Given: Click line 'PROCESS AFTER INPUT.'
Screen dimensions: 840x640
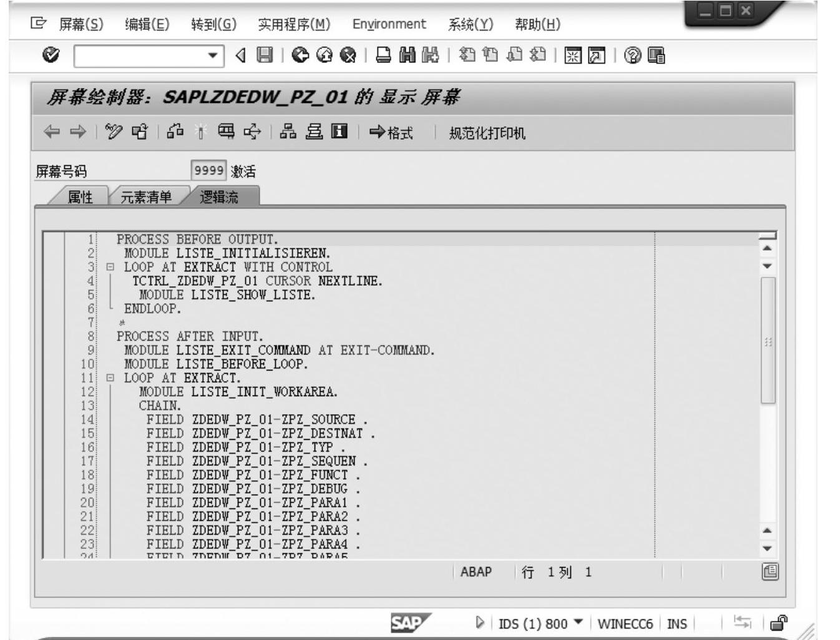Looking at the screenshot, I should click(x=190, y=336).
